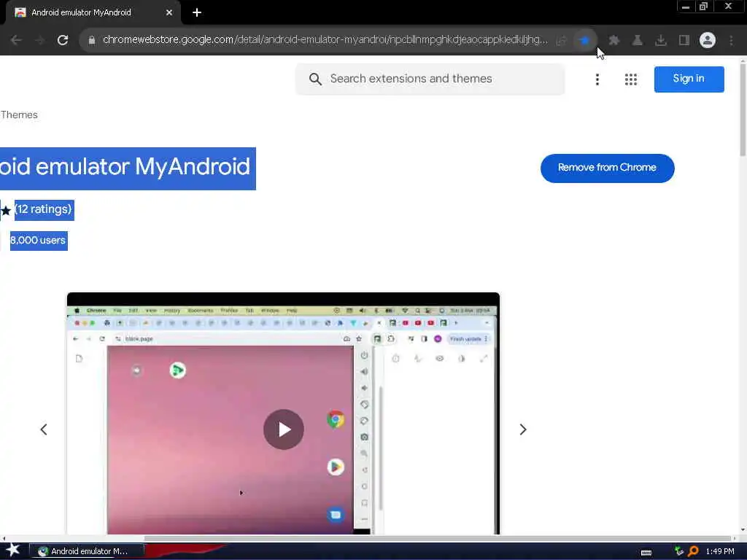The image size is (747, 560).
Task: Open the browser Downloads icon
Action: pos(661,40)
